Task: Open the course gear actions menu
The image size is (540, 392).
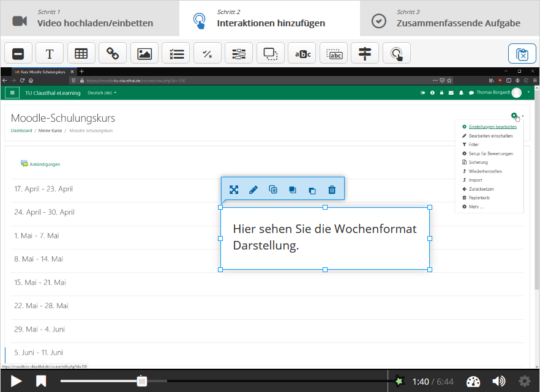Action: [515, 116]
